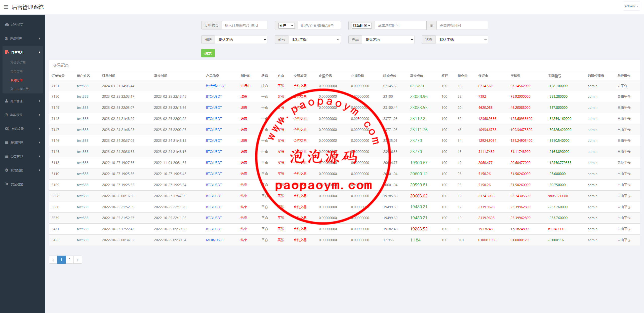The height and width of the screenshot is (313, 644).
Task: Open the 盈亏 filter dropdown
Action: [314, 40]
